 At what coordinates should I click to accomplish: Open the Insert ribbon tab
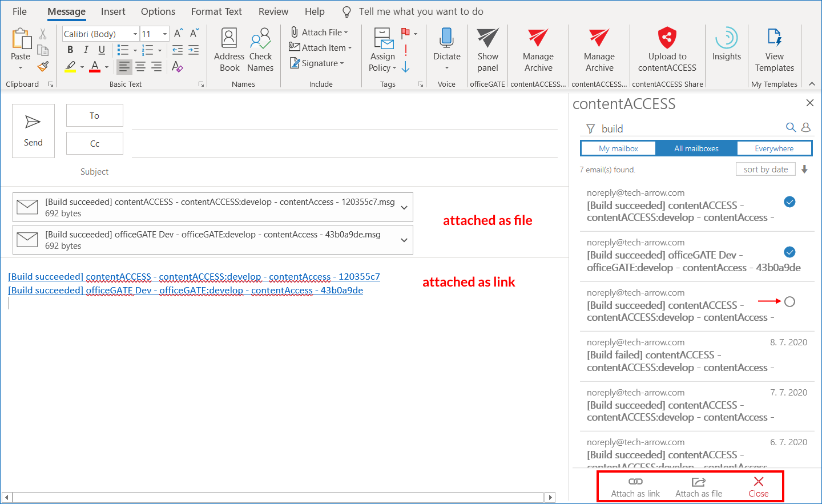pos(113,11)
